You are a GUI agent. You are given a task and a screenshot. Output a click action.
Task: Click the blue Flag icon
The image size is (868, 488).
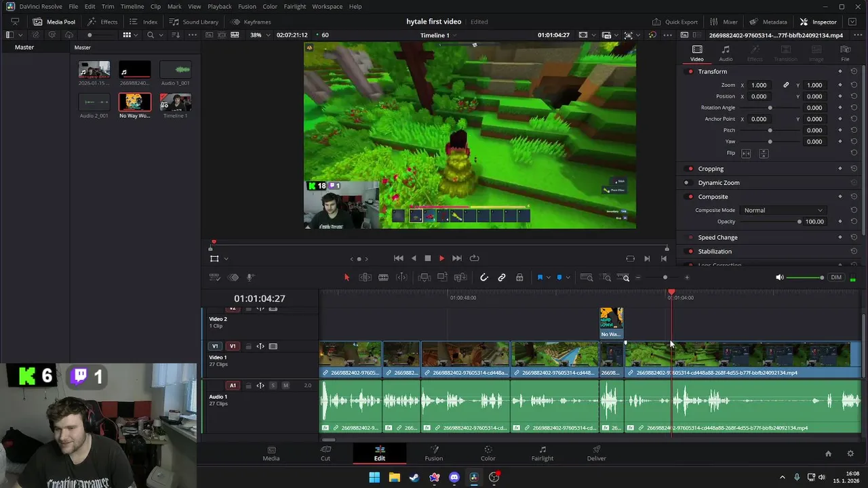(x=540, y=277)
